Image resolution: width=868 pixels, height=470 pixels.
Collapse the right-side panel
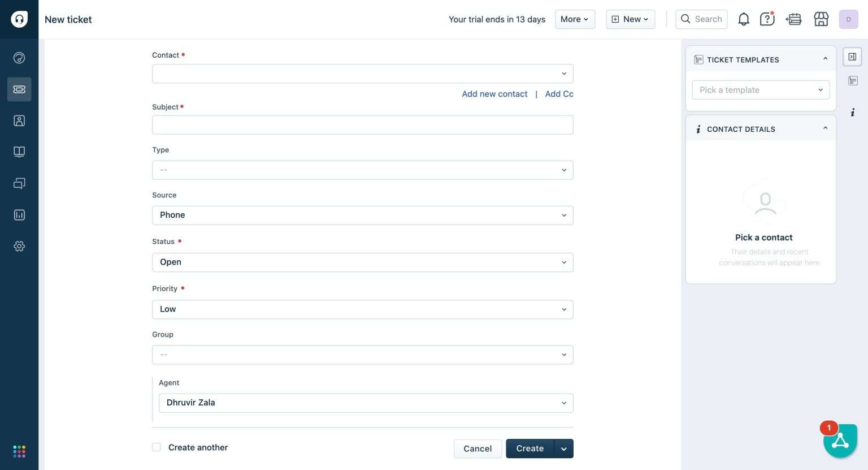click(x=852, y=56)
